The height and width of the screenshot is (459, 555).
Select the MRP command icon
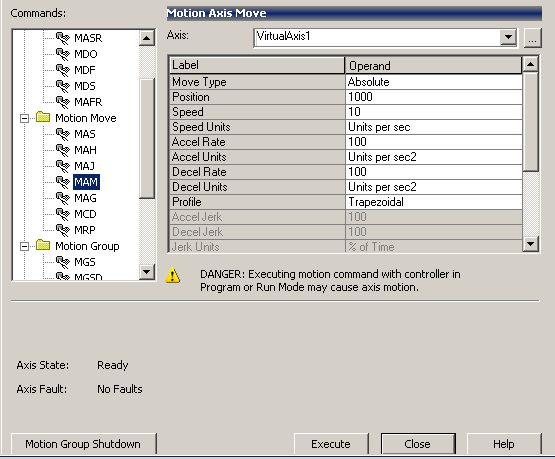tap(63, 230)
